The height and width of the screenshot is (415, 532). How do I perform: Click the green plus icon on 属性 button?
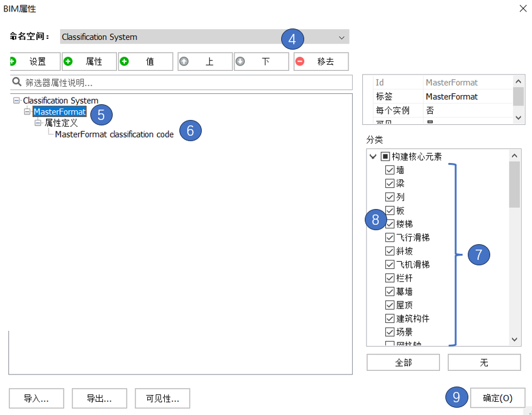[x=68, y=61]
